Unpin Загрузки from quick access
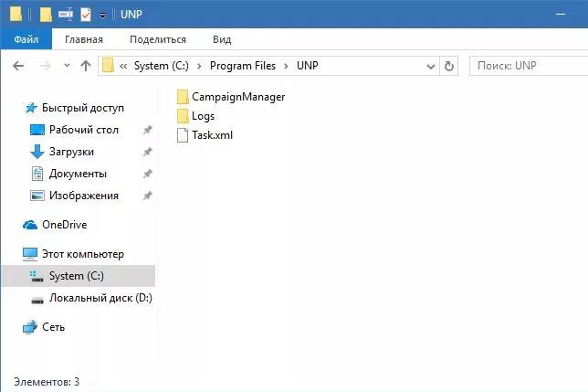 coord(147,152)
